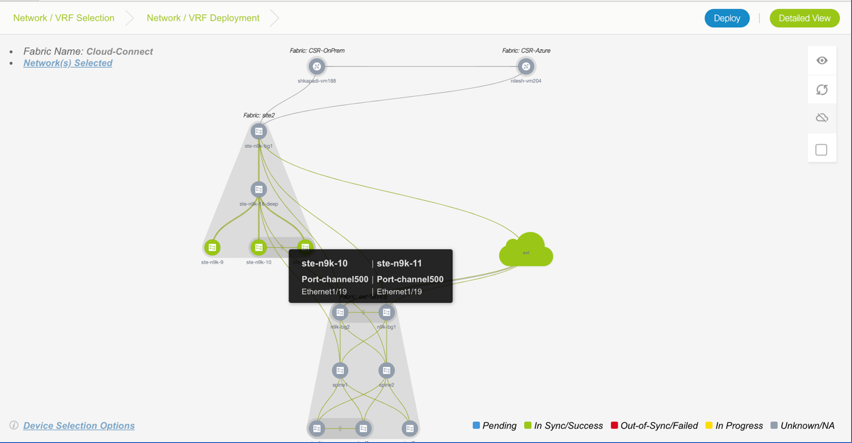
Task: Click the green external cloud icon
Action: 526,250
